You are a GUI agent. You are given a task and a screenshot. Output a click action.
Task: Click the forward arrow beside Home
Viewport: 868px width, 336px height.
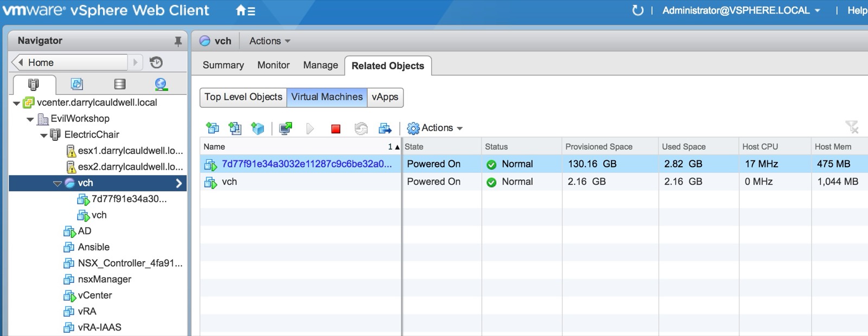point(136,62)
